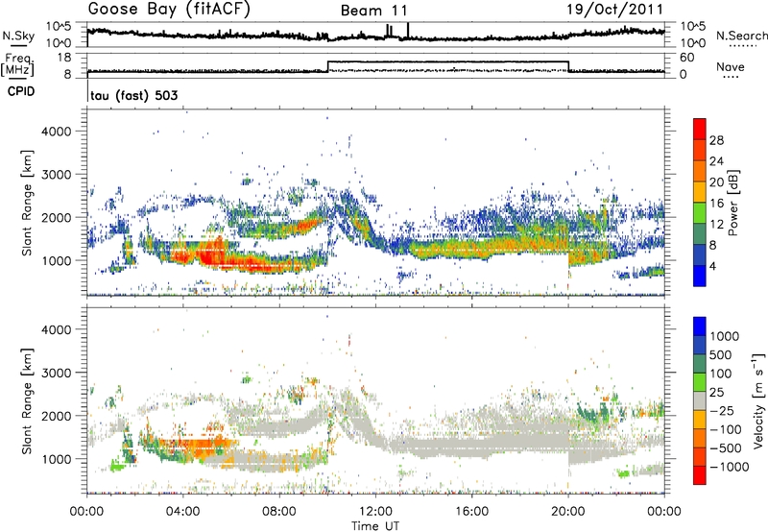The height and width of the screenshot is (532, 768).
Task: Pick the light green 12–16 dB power swatch
Action: (x=700, y=213)
